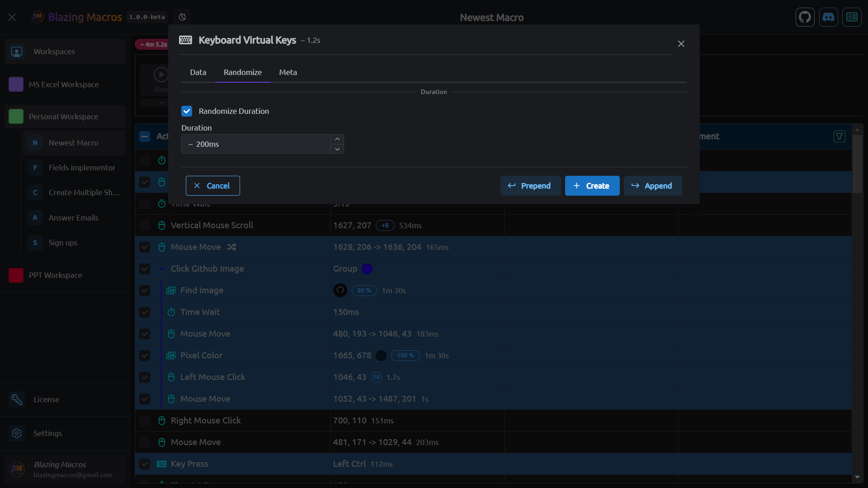Image resolution: width=868 pixels, height=488 pixels.
Task: Open the Meta tab
Action: coord(288,72)
